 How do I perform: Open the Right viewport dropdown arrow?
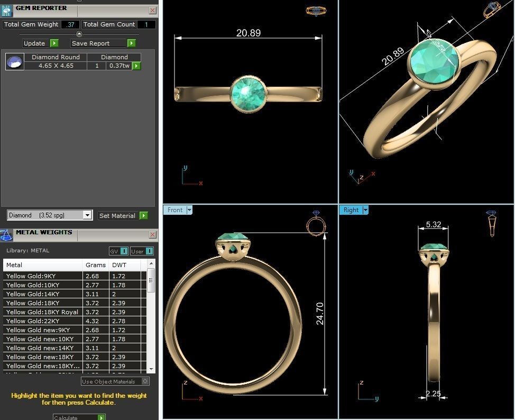pyautogui.click(x=365, y=209)
